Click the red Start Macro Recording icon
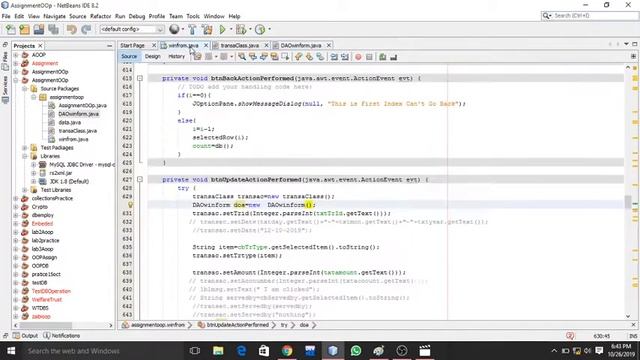 point(358,57)
